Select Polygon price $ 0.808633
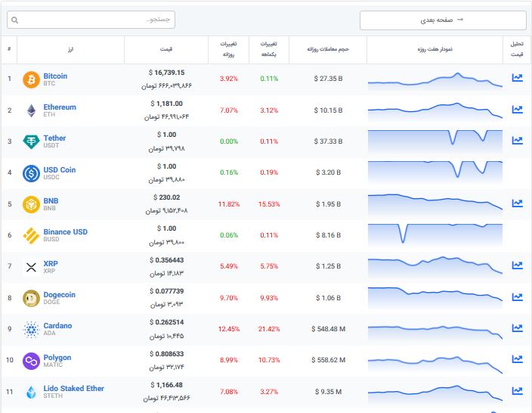532x413 pixels. (x=166, y=354)
